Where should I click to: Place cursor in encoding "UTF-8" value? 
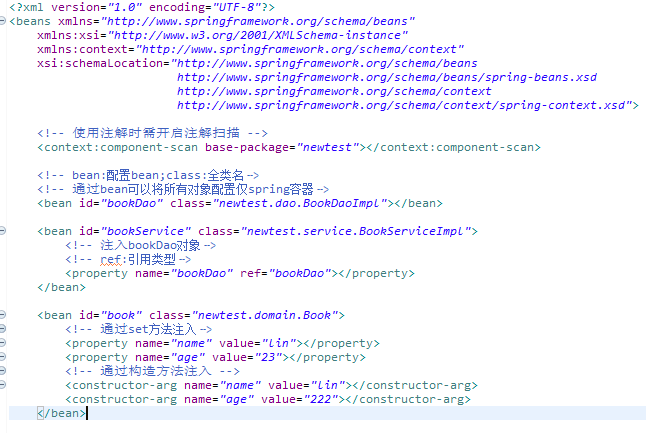click(212, 6)
